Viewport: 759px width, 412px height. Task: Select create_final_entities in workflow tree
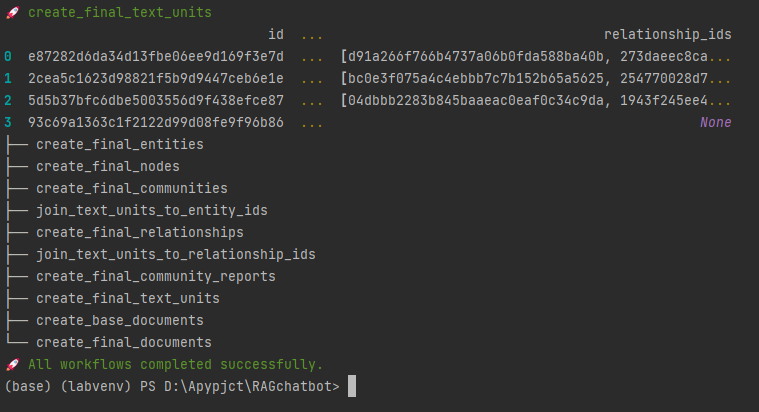120,144
